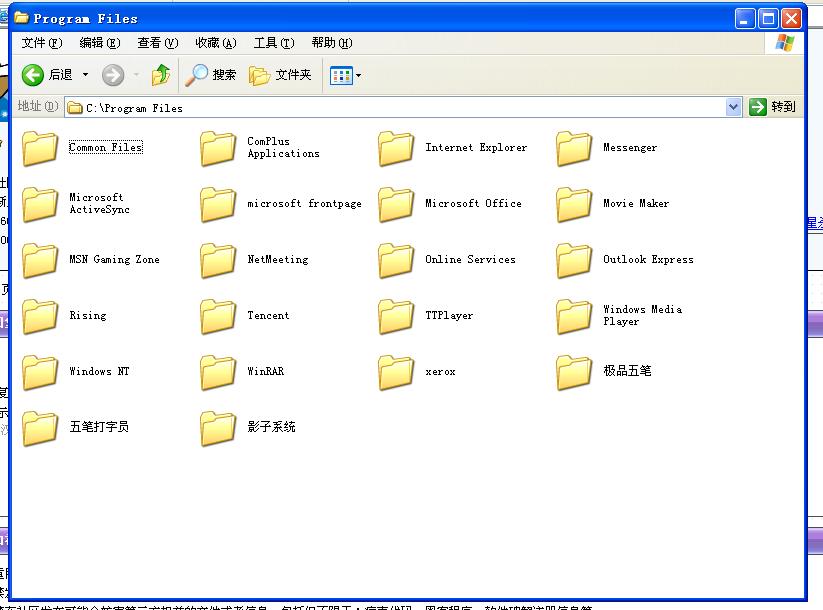Select the Rising folder icon
The height and width of the screenshot is (610, 823).
(40, 317)
